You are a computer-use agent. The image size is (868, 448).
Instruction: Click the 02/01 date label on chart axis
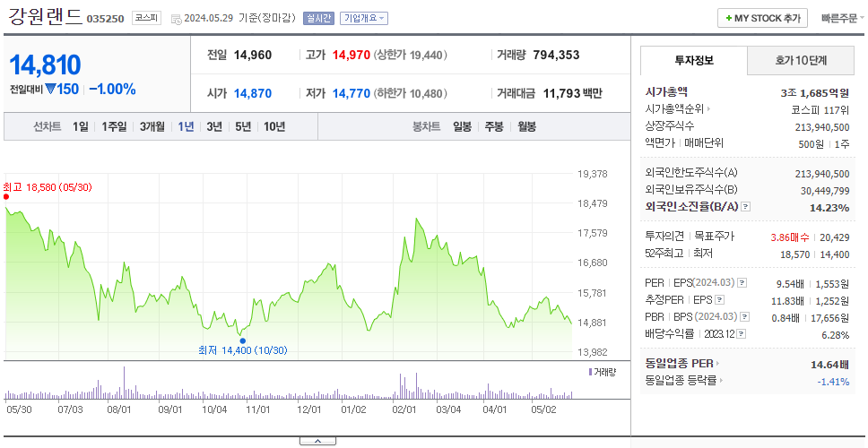tap(404, 409)
